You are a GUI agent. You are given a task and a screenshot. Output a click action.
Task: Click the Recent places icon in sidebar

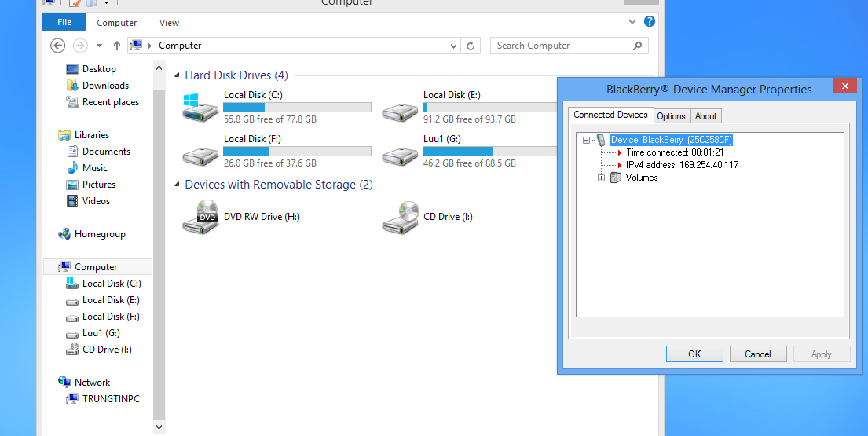click(72, 102)
